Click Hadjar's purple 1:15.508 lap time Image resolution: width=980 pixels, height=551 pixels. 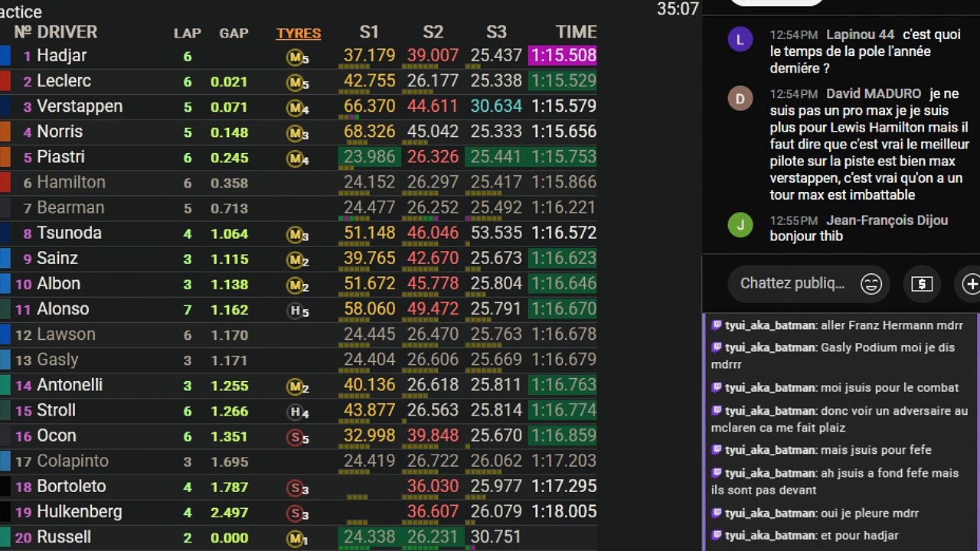click(563, 55)
